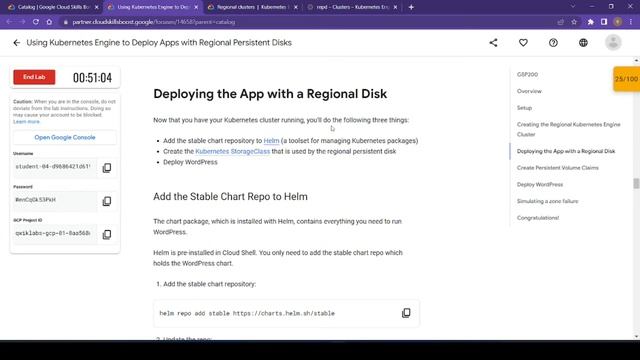Go to Creating the Regional Kubernetes Engine Cluster
The width and height of the screenshot is (640, 360).
(569, 129)
